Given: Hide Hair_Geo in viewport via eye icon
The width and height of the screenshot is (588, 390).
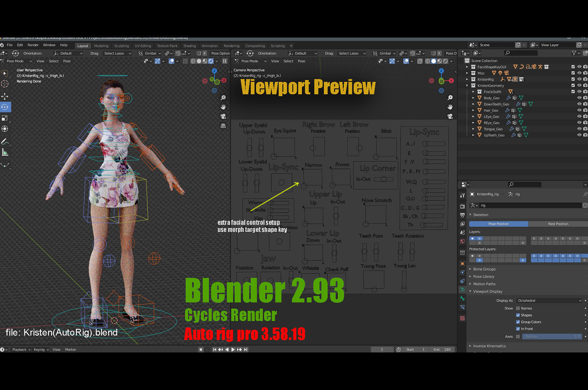Looking at the screenshot, I should (x=579, y=110).
